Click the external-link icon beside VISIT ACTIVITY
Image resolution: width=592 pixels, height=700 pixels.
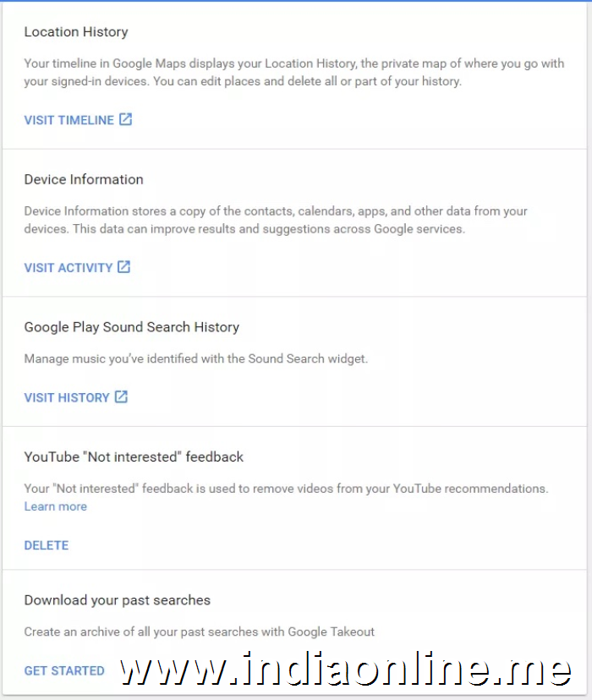[123, 267]
